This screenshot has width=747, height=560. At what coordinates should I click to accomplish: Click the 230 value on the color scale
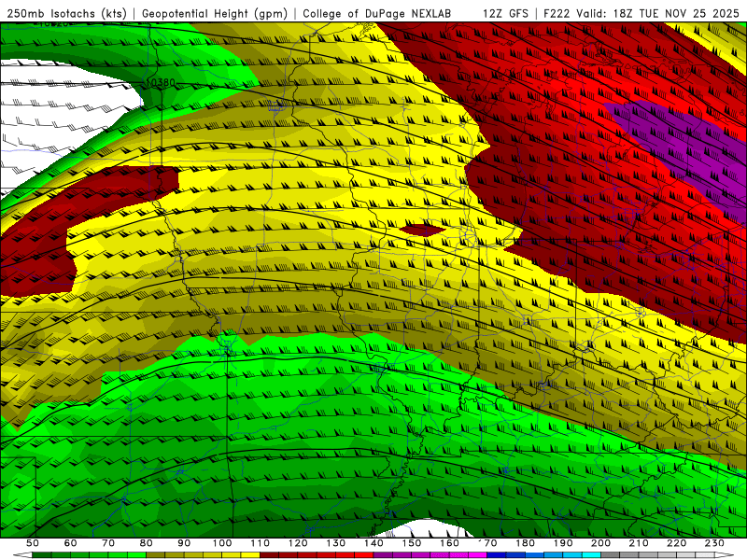[714, 543]
